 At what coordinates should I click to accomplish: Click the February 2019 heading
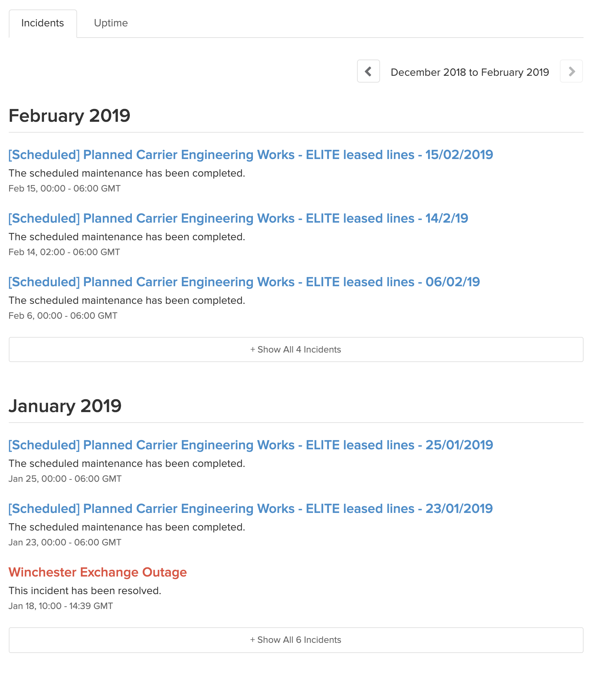(x=69, y=116)
